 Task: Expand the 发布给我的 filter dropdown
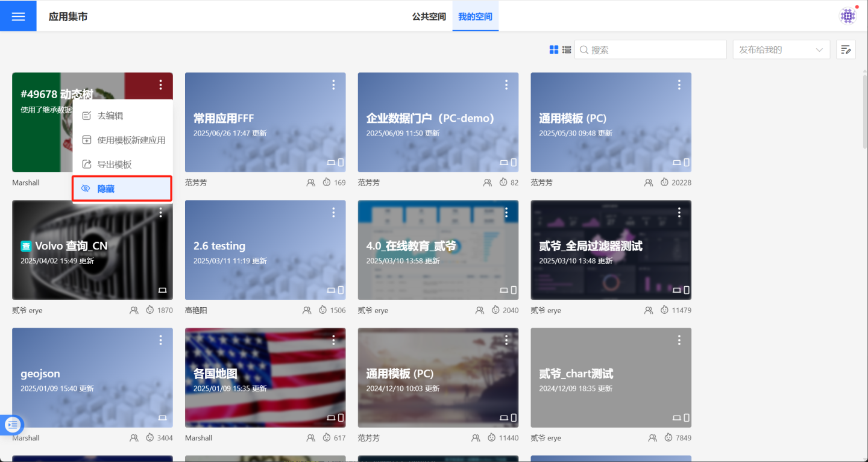click(x=781, y=50)
